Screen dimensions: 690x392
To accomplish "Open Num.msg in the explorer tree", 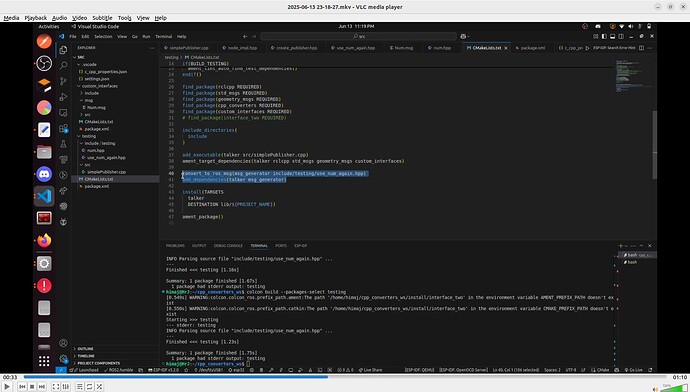I will (x=96, y=107).
